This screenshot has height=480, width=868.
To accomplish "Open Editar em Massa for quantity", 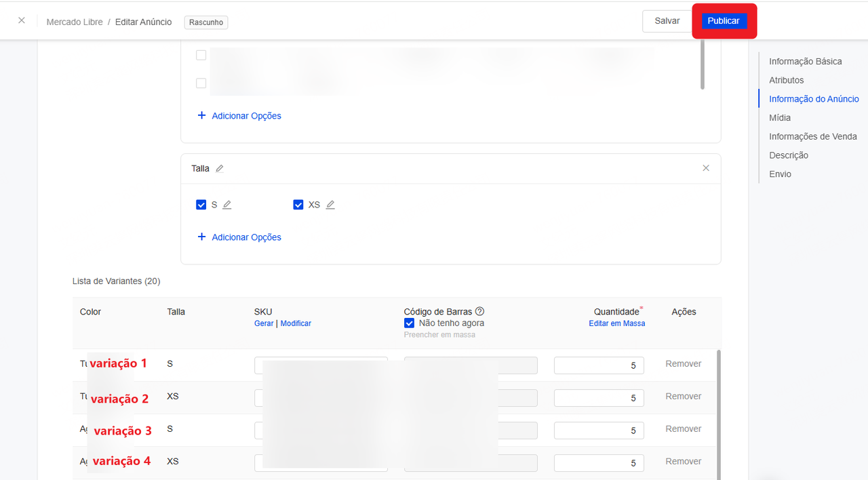I will 617,323.
